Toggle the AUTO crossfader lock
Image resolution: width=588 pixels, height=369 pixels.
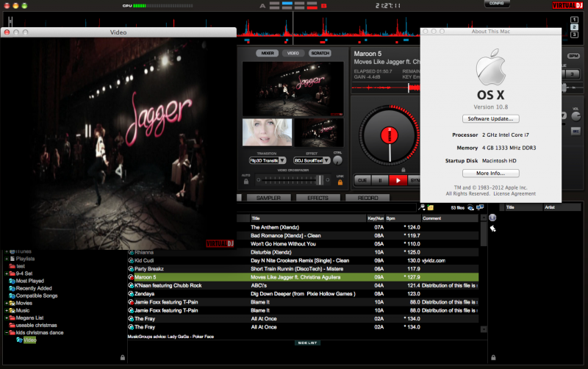point(246,182)
